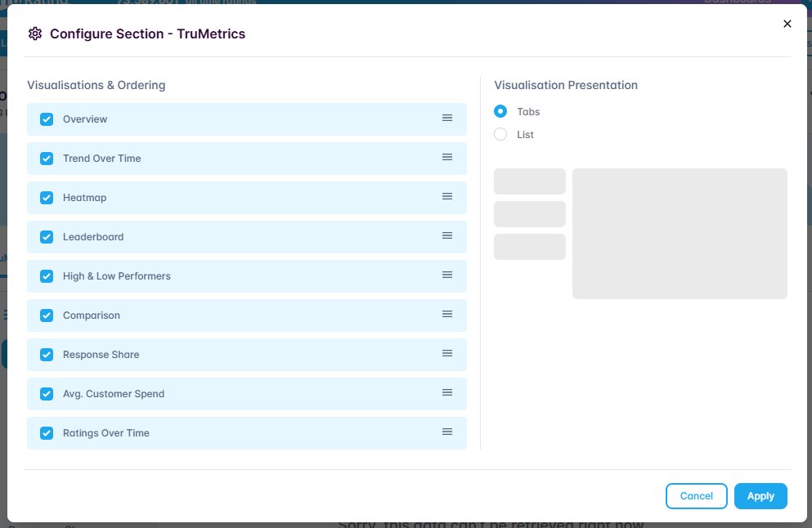Viewport: 812px width, 528px height.
Task: Click the Tabs option label
Action: click(x=528, y=112)
